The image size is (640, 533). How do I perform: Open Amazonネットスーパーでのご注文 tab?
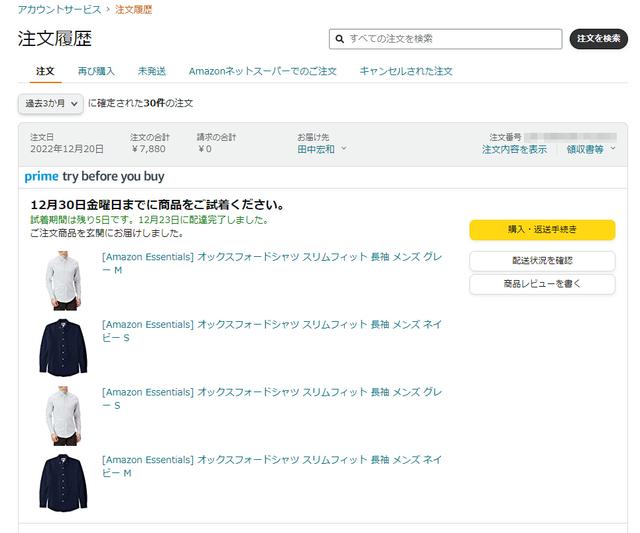tap(262, 71)
